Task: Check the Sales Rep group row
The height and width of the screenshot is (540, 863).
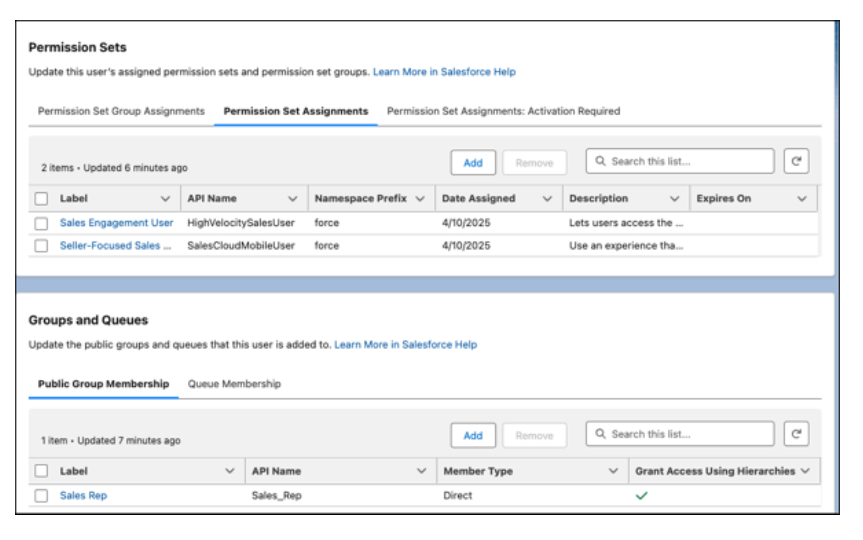Action: tap(41, 495)
